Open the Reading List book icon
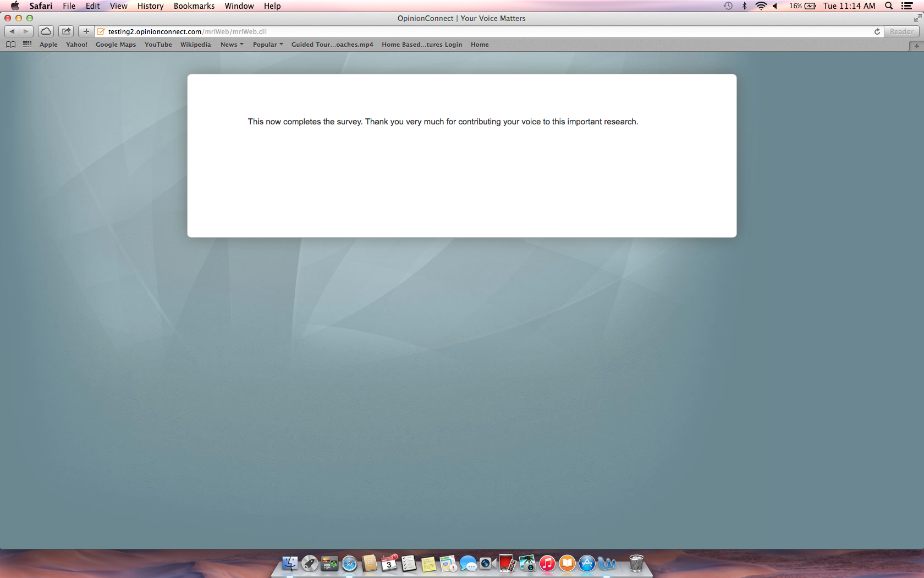Image resolution: width=924 pixels, height=578 pixels. 10,45
